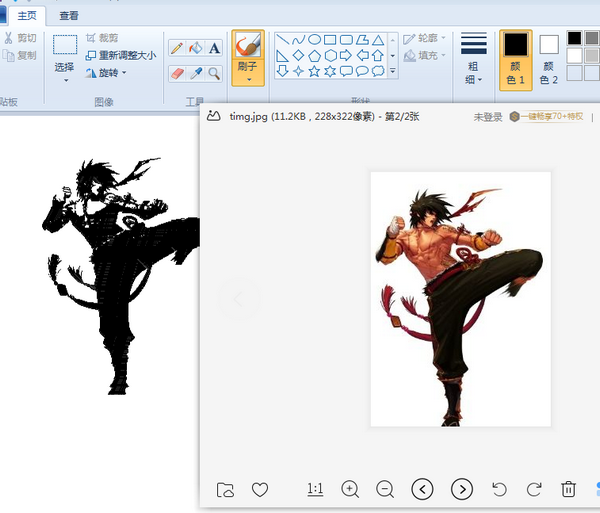Open the 主页 ribbon tab

point(27,16)
